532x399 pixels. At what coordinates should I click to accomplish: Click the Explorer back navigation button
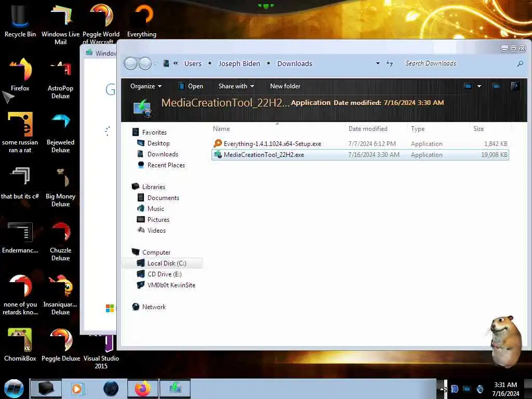click(x=130, y=63)
